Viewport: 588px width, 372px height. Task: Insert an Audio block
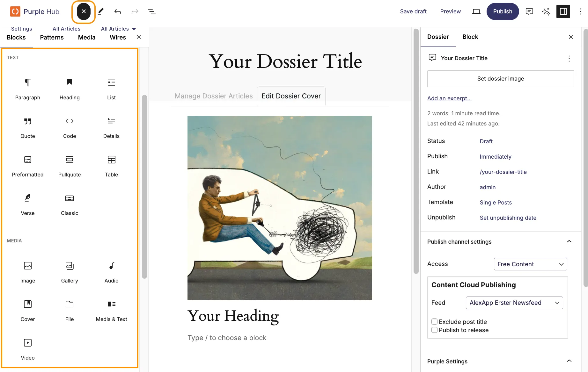111,272
